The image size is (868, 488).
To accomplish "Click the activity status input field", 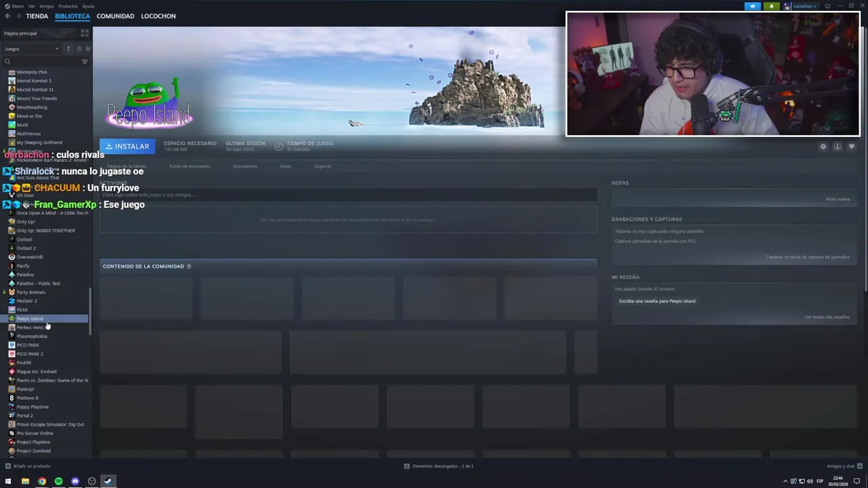I will (348, 195).
